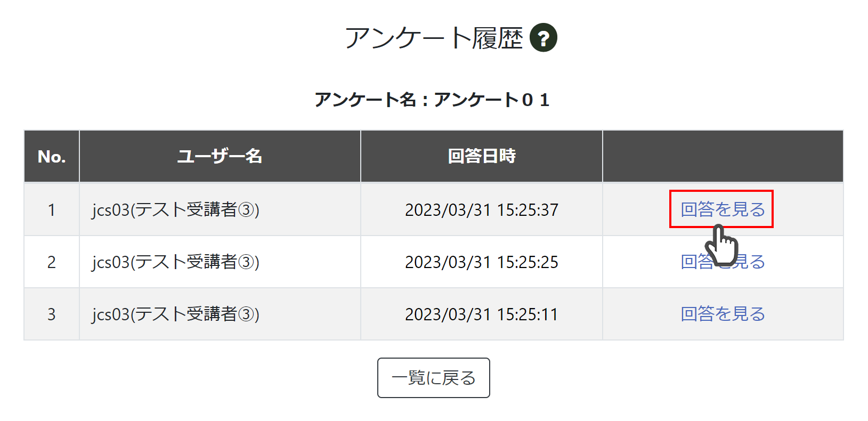Open 回答を見る link for row 3

723,314
